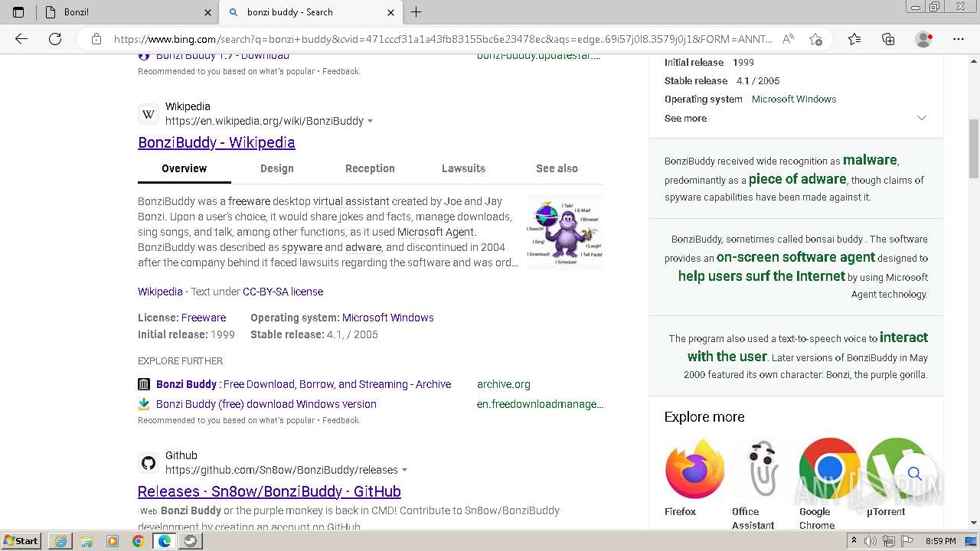Select the Lawsuits tab

tap(463, 168)
